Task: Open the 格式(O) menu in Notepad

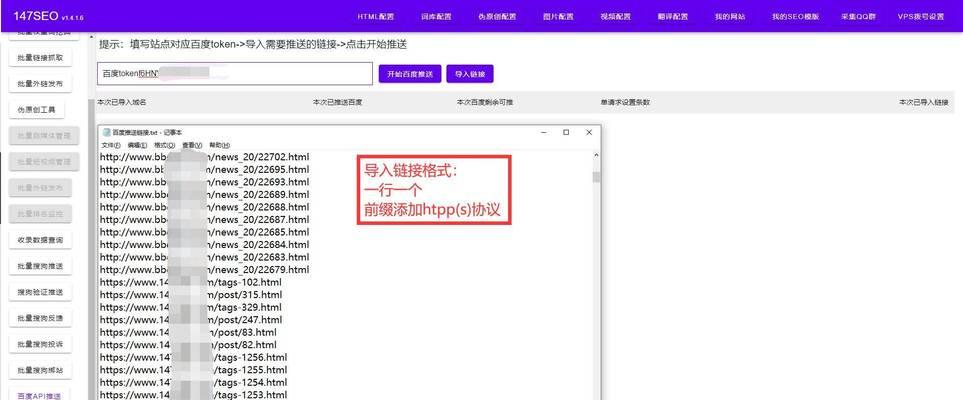Action: (x=165, y=145)
